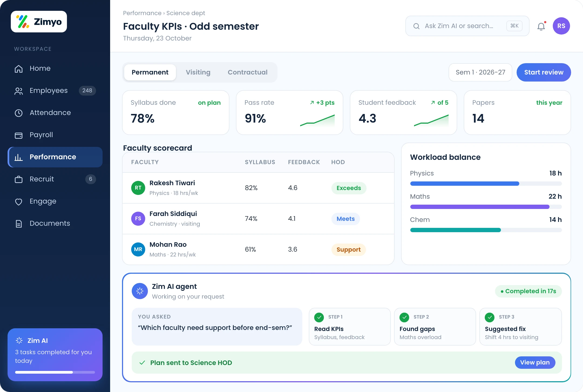Click the Start review button
The image size is (583, 392).
[544, 72]
